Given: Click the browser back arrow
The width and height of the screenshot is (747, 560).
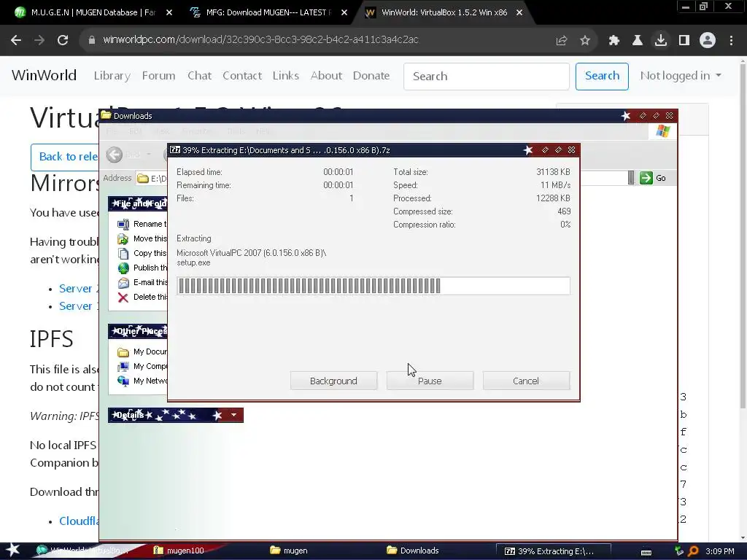Looking at the screenshot, I should coord(16,40).
